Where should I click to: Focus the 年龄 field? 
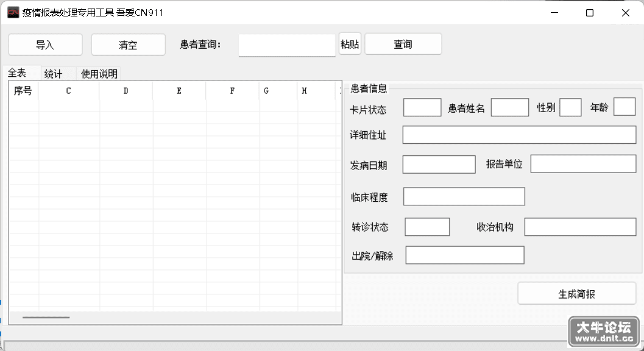pyautogui.click(x=625, y=107)
